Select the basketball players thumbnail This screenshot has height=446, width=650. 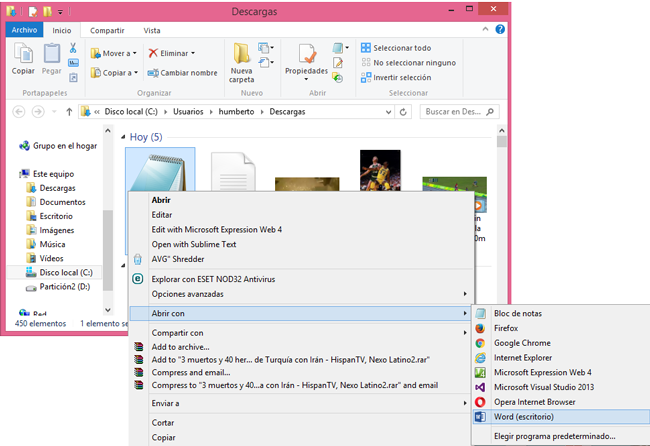coord(380,170)
